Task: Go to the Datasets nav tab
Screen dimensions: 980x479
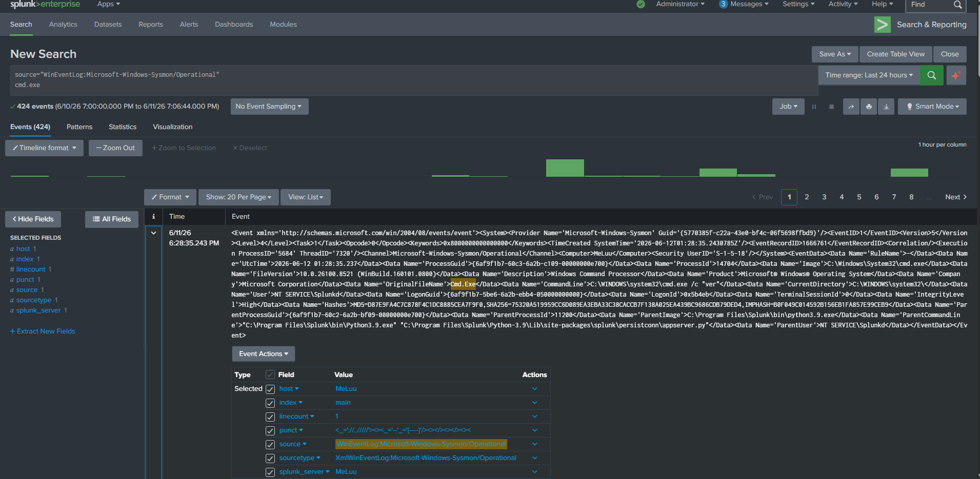Action: (x=108, y=25)
